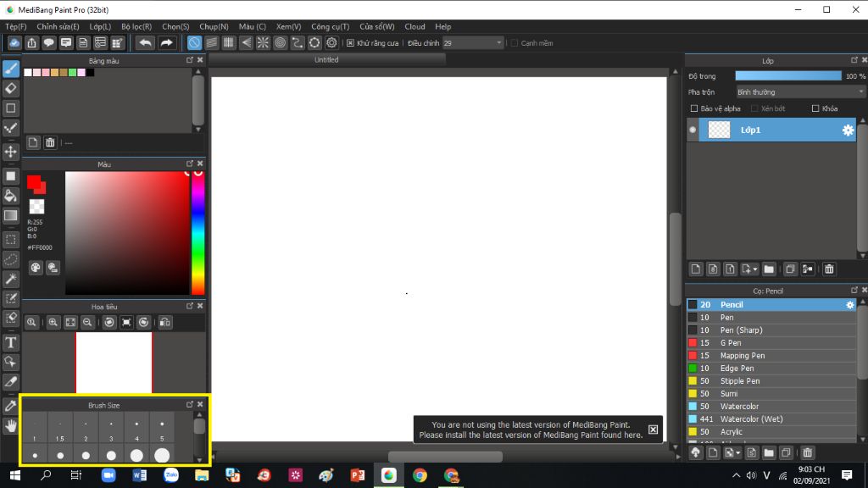This screenshot has width=868, height=488.
Task: Choose the Gradient tool
Action: pos(11,215)
